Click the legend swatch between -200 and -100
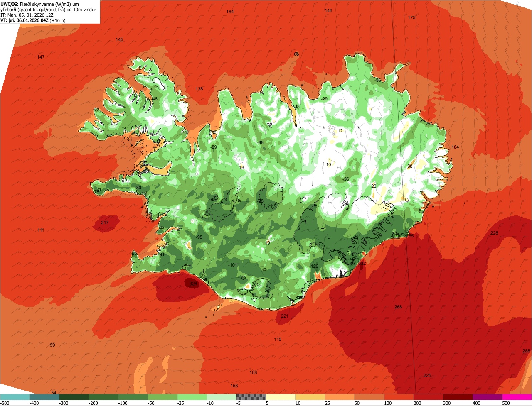This screenshot has width=532, height=406. coord(103,397)
